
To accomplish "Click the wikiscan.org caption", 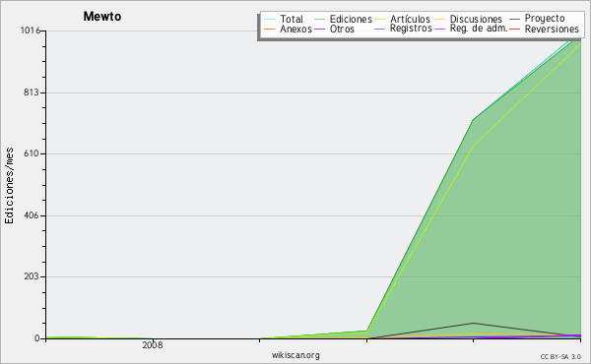I will pyautogui.click(x=295, y=355).
